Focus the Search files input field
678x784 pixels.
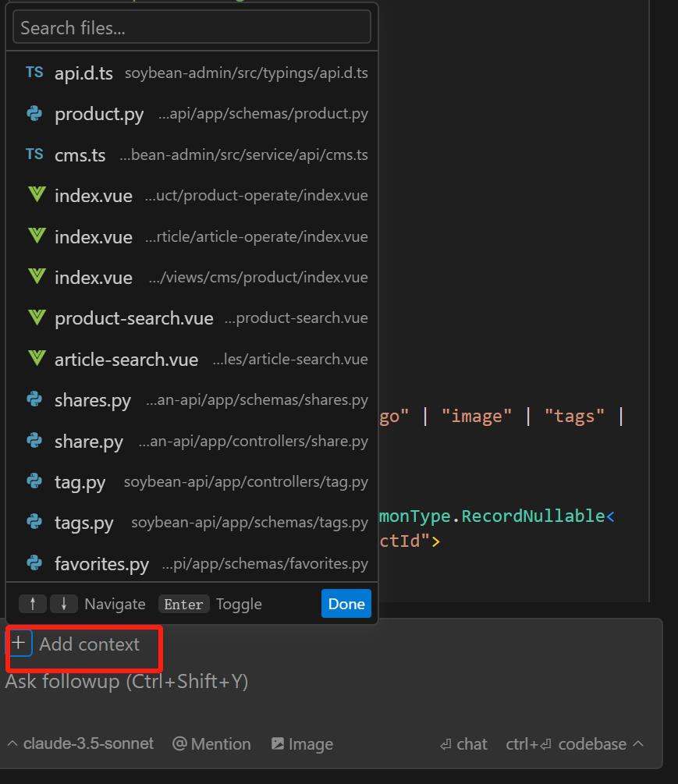coord(191,28)
